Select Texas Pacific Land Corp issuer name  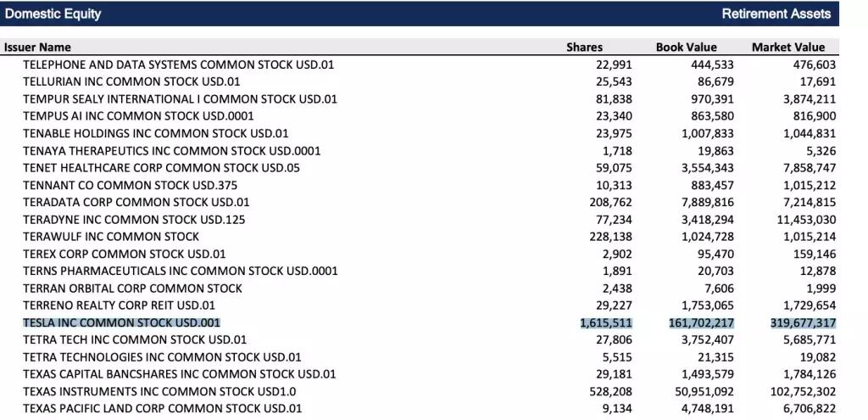[x=162, y=409]
